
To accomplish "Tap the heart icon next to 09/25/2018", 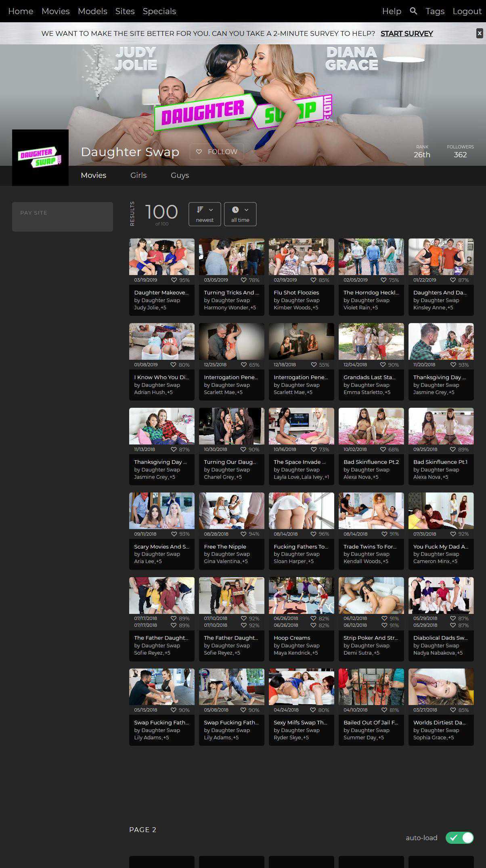I will pos(453,449).
